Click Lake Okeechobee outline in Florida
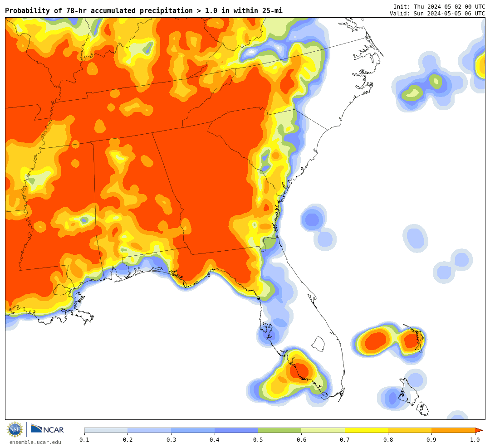The height and width of the screenshot is (448, 490). (x=318, y=344)
